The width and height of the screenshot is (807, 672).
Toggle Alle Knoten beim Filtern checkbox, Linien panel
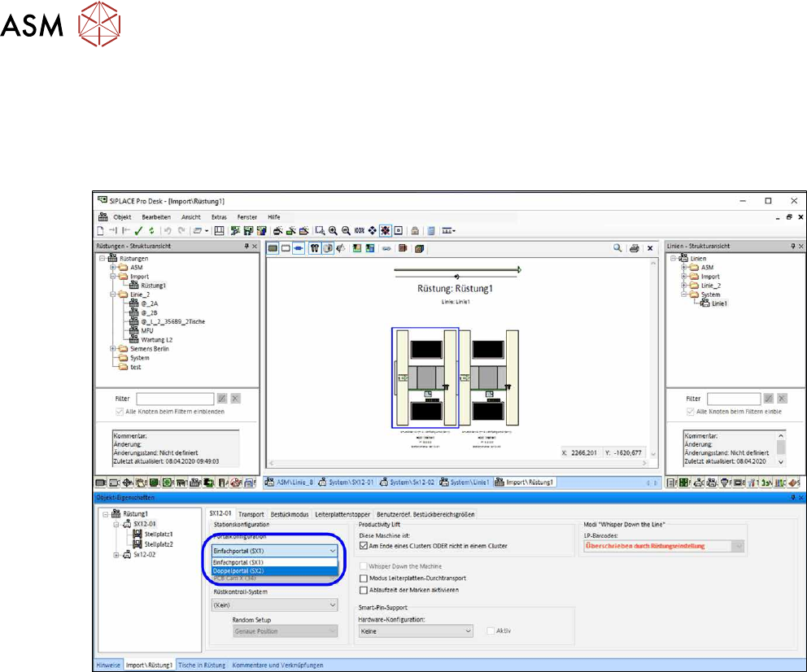690,412
